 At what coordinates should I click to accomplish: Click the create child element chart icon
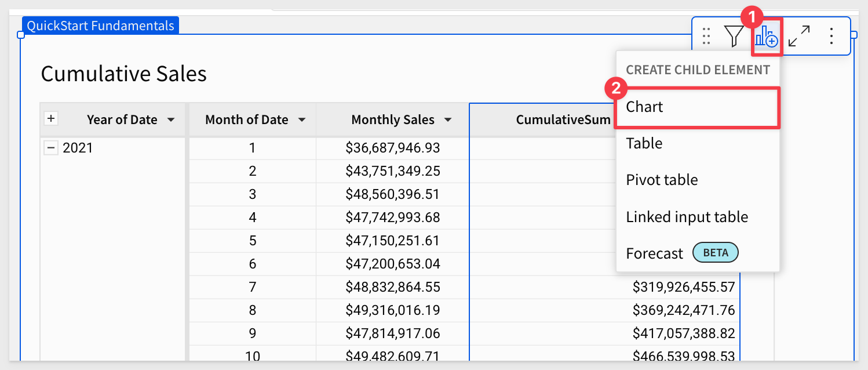click(767, 37)
